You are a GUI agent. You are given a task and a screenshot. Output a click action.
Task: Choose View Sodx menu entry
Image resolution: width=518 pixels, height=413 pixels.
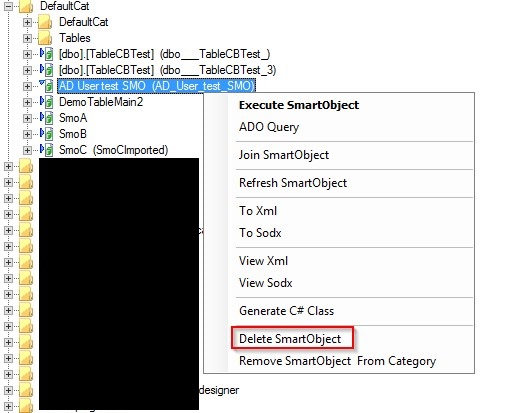pos(266,283)
